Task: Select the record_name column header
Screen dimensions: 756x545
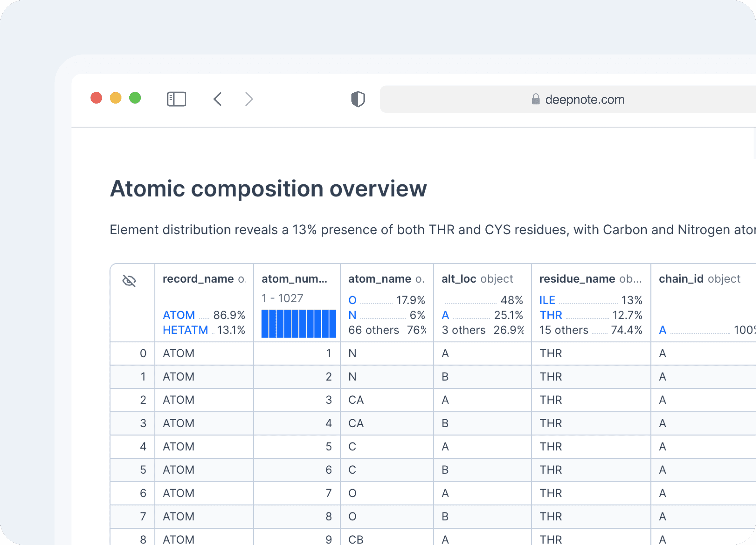Action: 198,279
